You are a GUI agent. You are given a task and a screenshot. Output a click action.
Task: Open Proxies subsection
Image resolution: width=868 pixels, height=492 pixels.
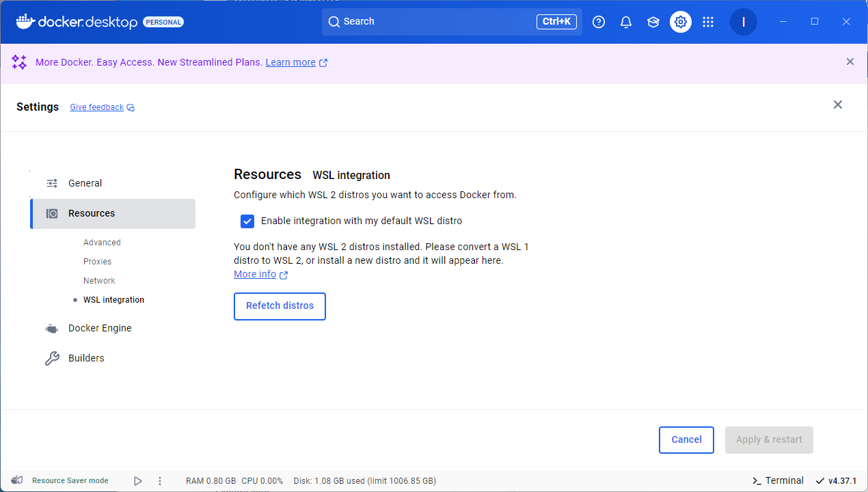pyautogui.click(x=97, y=262)
